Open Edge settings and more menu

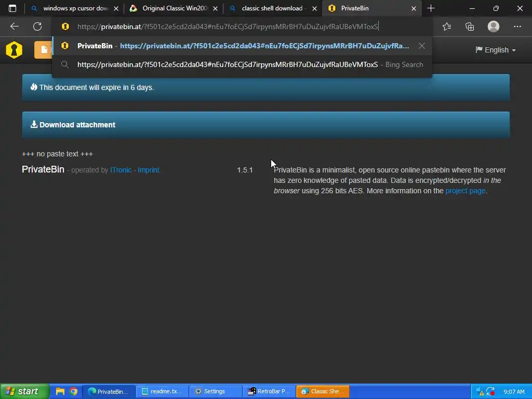517,26
